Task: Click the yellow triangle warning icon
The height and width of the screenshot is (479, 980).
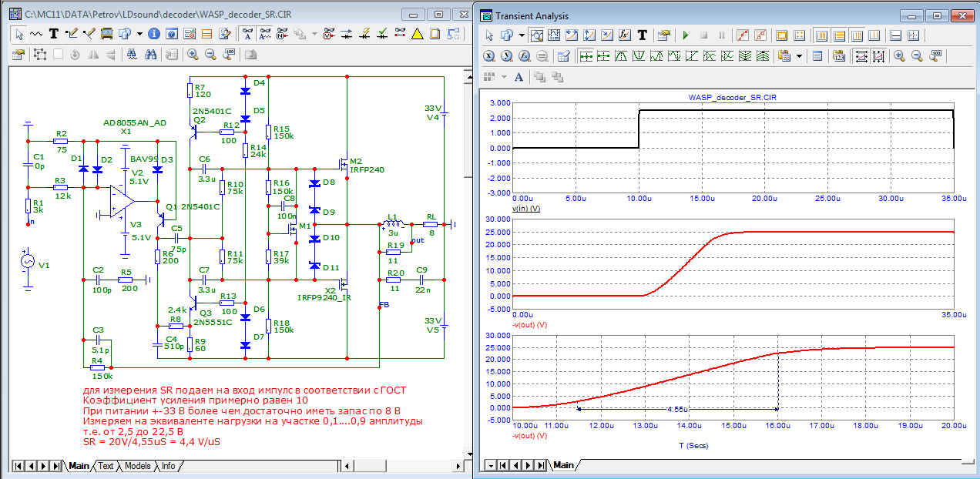Action: point(417,34)
